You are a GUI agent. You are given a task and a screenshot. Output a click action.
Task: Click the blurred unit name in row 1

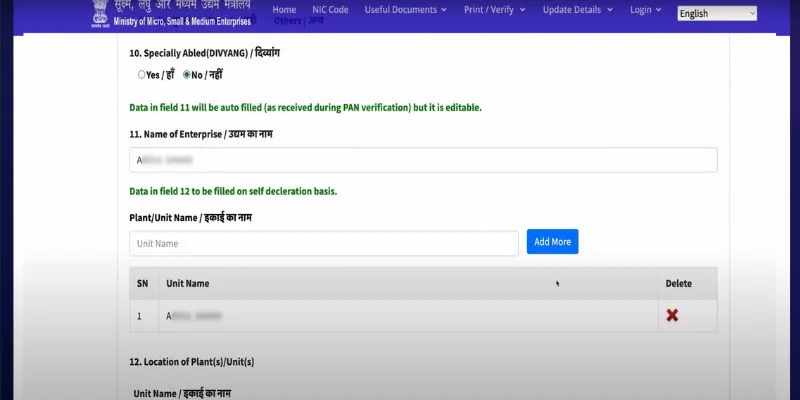[x=194, y=316]
